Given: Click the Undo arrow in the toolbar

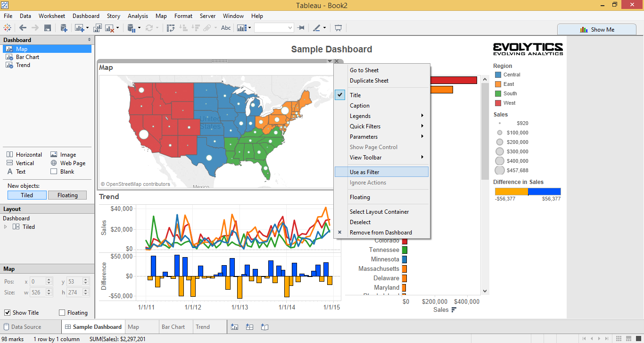Looking at the screenshot, I should tap(23, 27).
